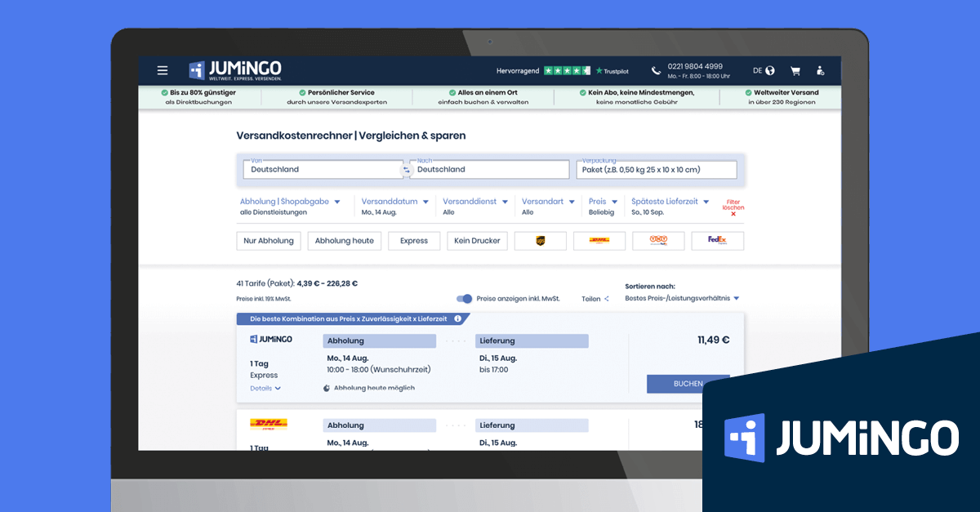
Task: Filter results by TNT carrier
Action: pyautogui.click(x=658, y=241)
